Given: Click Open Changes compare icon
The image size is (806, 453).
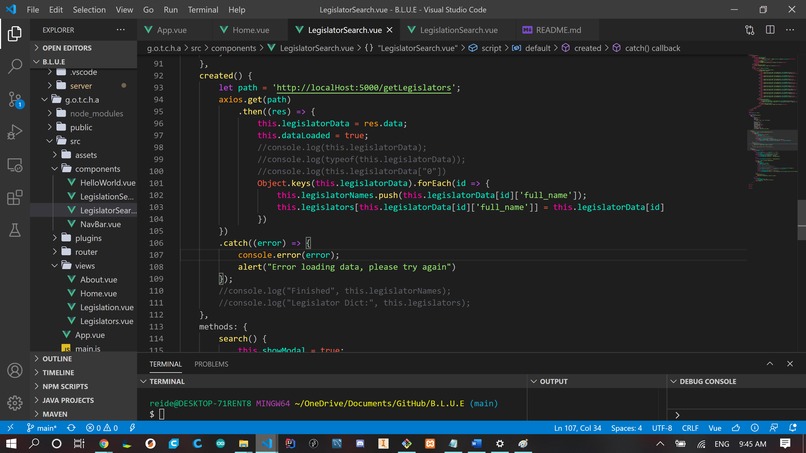Looking at the screenshot, I should pyautogui.click(x=749, y=30).
